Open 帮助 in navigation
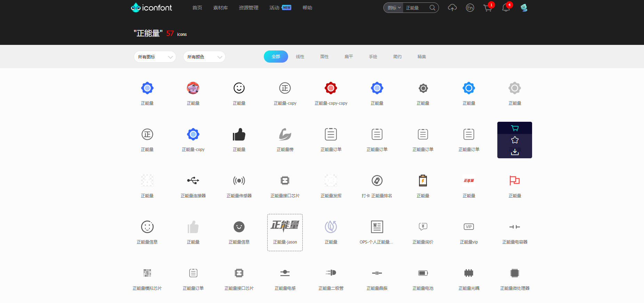The height and width of the screenshot is (303, 644). pos(308,8)
